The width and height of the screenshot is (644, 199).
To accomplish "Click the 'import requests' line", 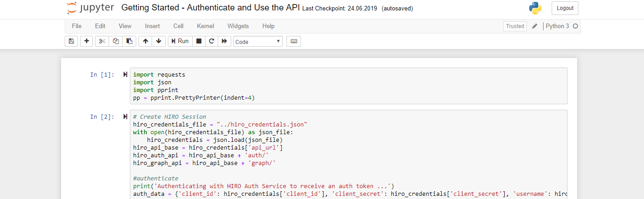I will [159, 74].
